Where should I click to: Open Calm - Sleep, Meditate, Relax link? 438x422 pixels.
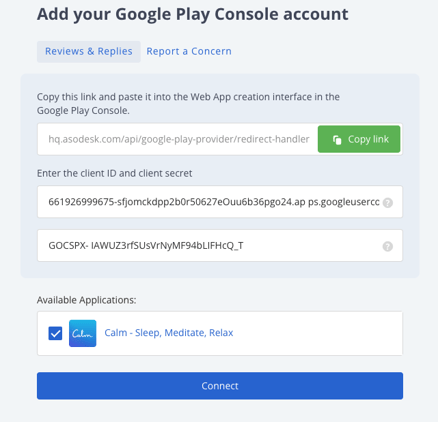pos(169,333)
